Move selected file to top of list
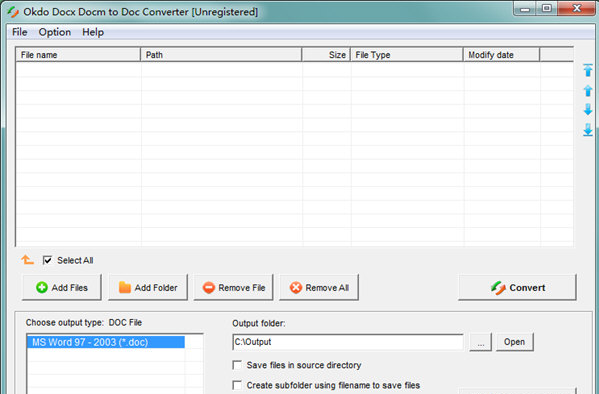599x394 pixels. pyautogui.click(x=588, y=70)
